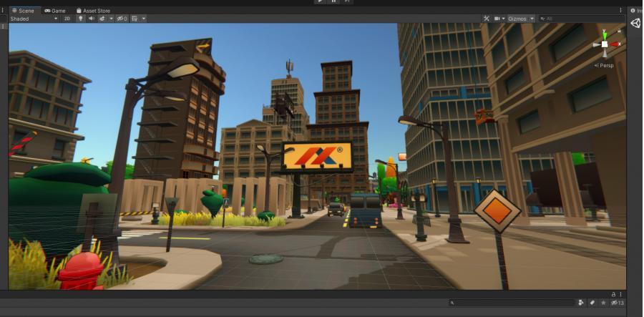Switch to the Game tab
Image resolution: width=644 pixels, height=317 pixels.
[55, 11]
